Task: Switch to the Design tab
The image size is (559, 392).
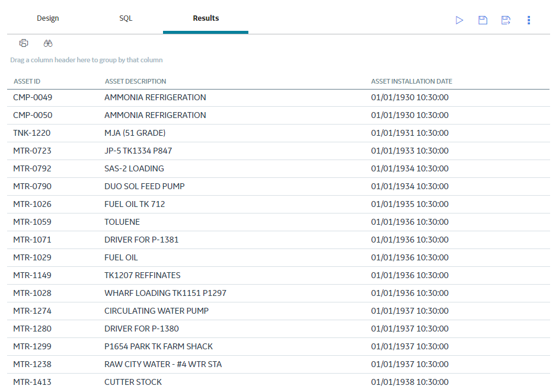Action: pyautogui.click(x=48, y=18)
